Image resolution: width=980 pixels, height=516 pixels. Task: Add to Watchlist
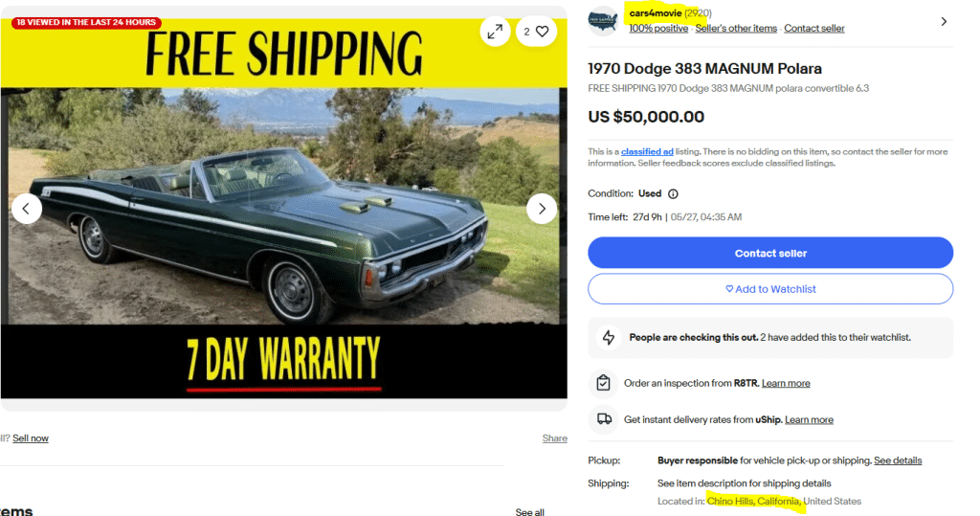coord(770,289)
